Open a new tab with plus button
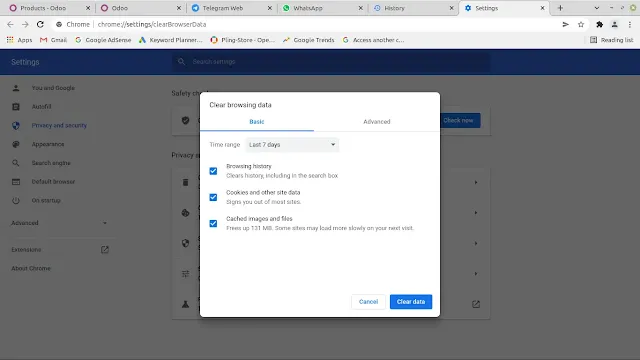640x360 pixels. pyautogui.click(x=560, y=8)
